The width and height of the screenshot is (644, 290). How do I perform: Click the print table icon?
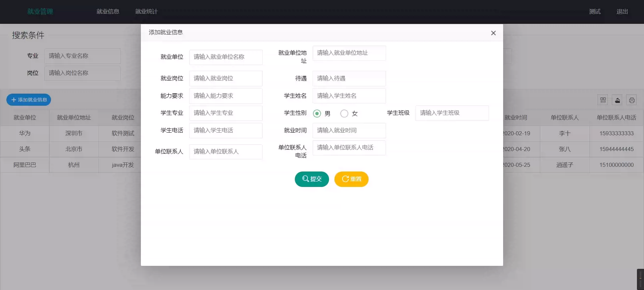click(632, 100)
